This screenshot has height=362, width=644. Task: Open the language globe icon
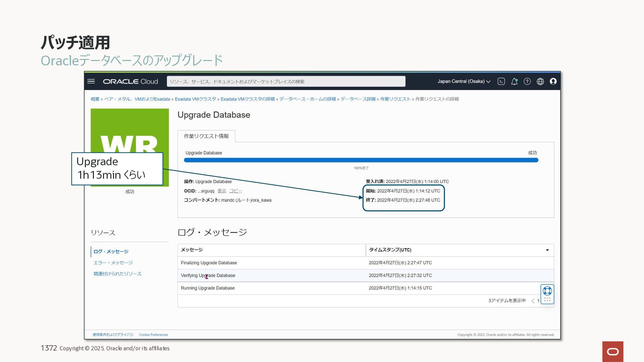coord(540,81)
